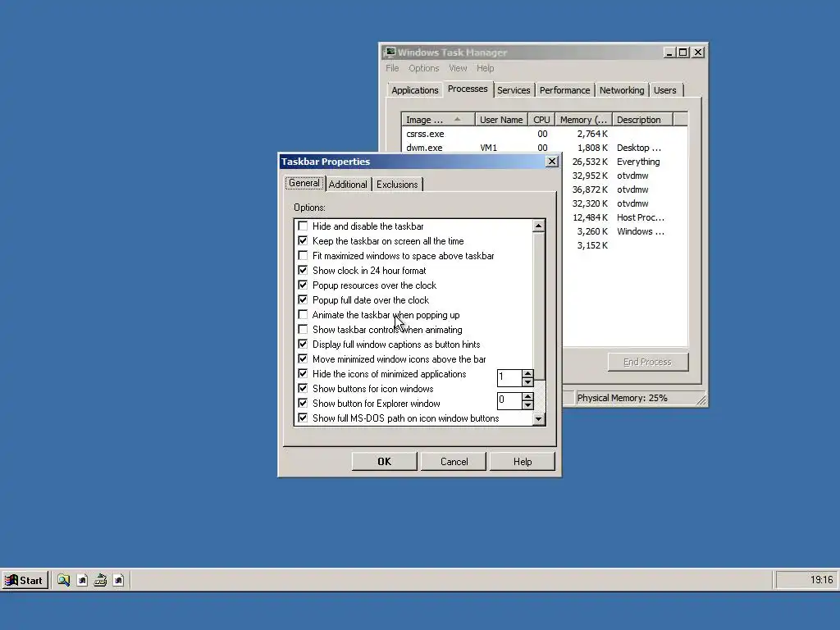Open the Start button on the taskbar
Viewport: 840px width, 630px height.
pyautogui.click(x=25, y=580)
